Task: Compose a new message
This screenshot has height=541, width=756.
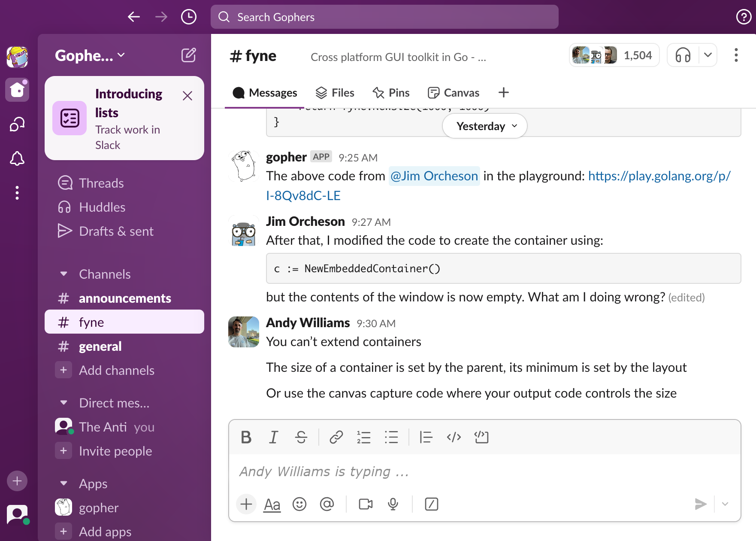Action: pos(189,55)
